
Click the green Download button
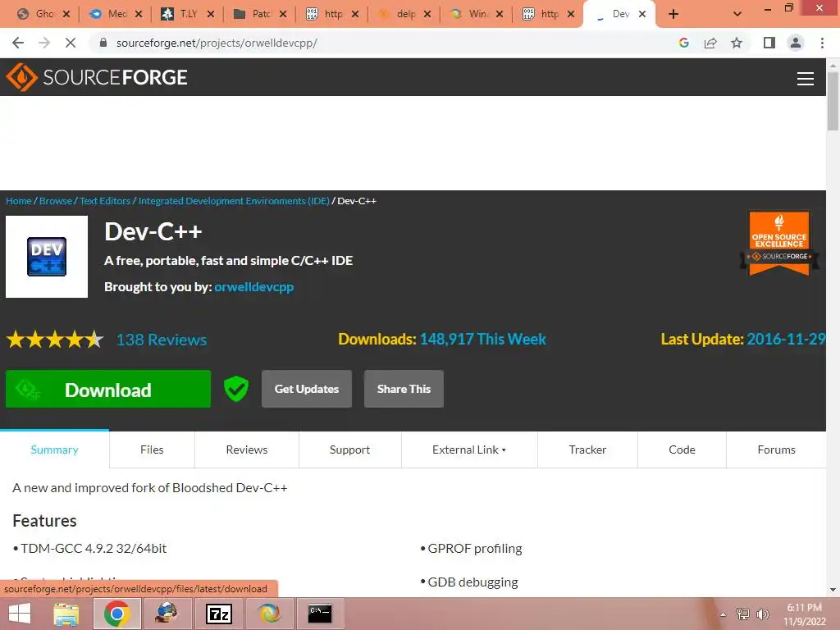[108, 389]
